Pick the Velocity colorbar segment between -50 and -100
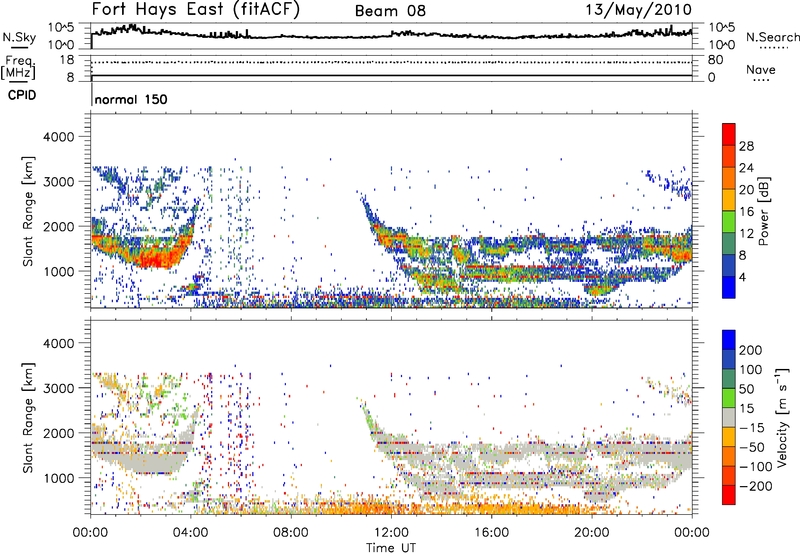The image size is (800, 554). 729,456
